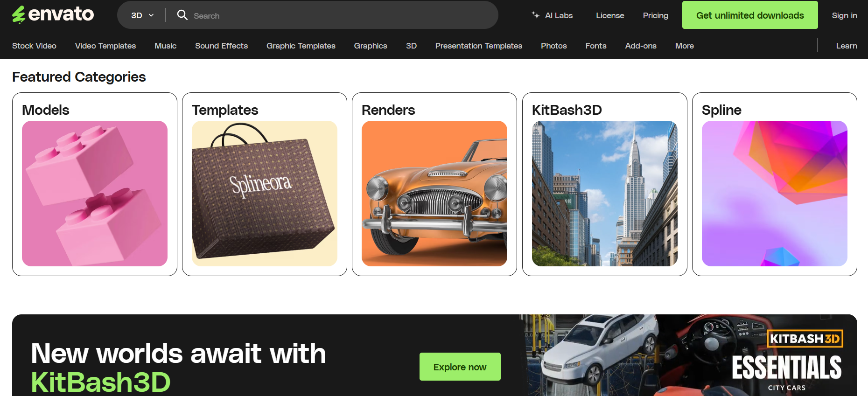Image resolution: width=868 pixels, height=396 pixels.
Task: Open Sound Effects menu
Action: pyautogui.click(x=221, y=46)
